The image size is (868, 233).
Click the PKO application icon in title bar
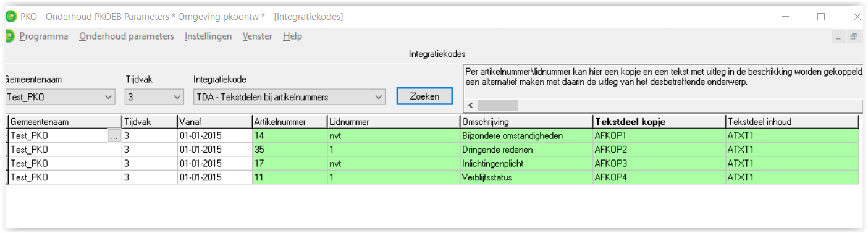pyautogui.click(x=11, y=17)
